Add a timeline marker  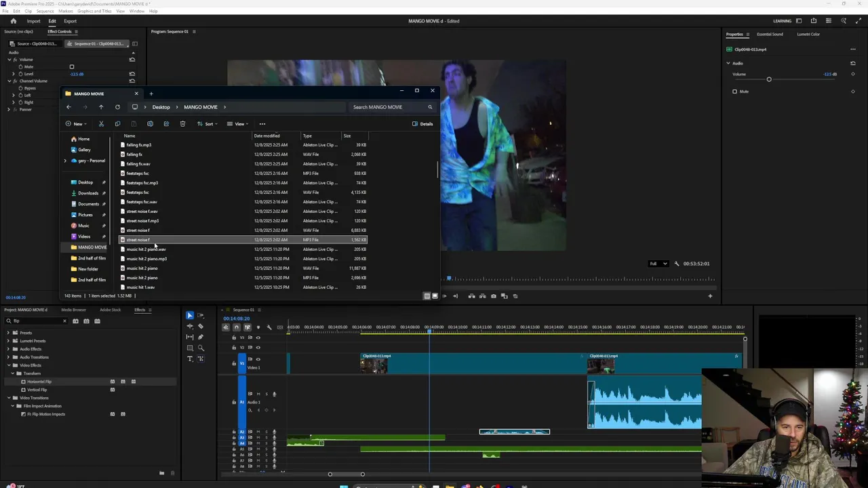[258, 327]
